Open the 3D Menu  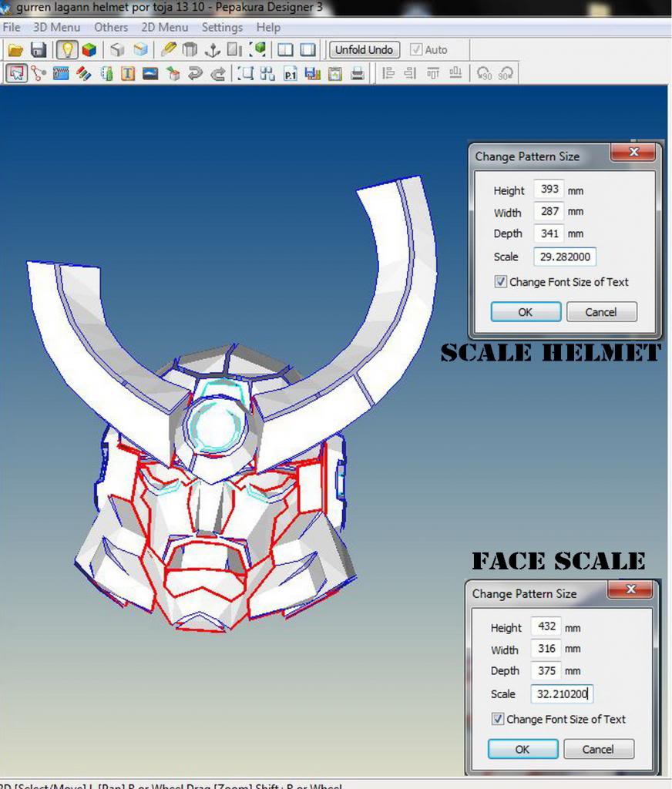pyautogui.click(x=56, y=27)
